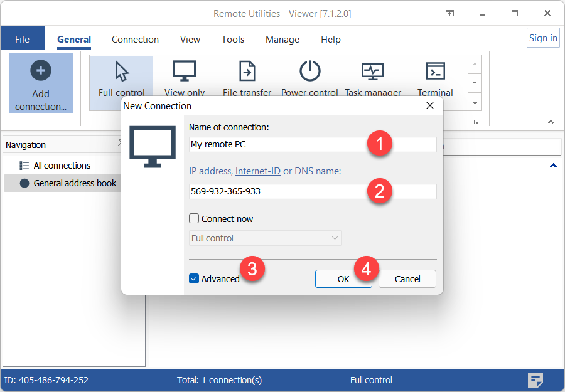The width and height of the screenshot is (565, 392).
Task: Click the Power control icon
Action: point(309,72)
